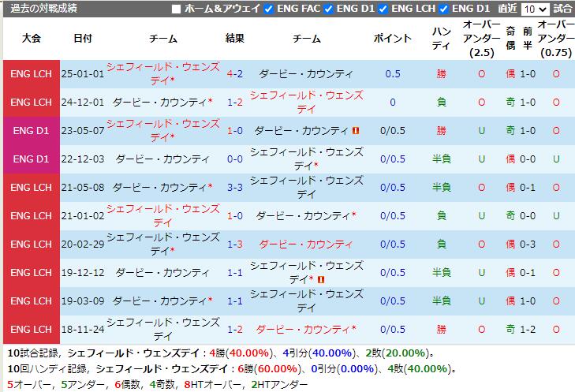
Task: Enable the ホーム&アウェイ checkbox
Action: [176, 9]
